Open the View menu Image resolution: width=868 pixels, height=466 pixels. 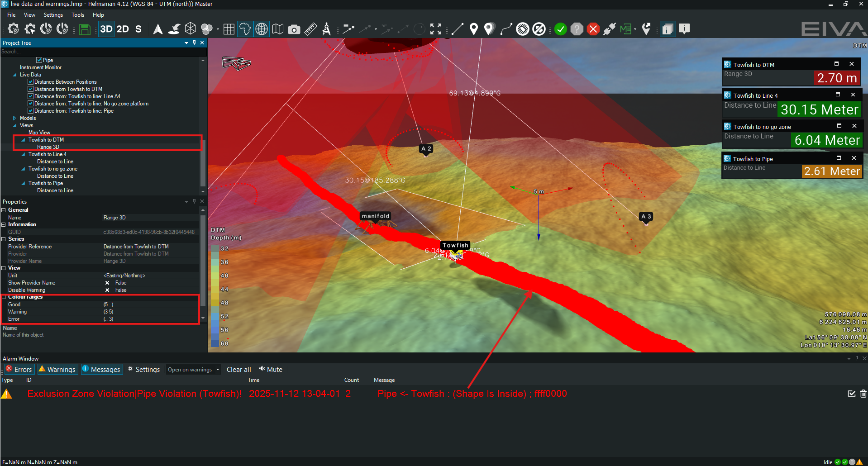click(x=29, y=15)
